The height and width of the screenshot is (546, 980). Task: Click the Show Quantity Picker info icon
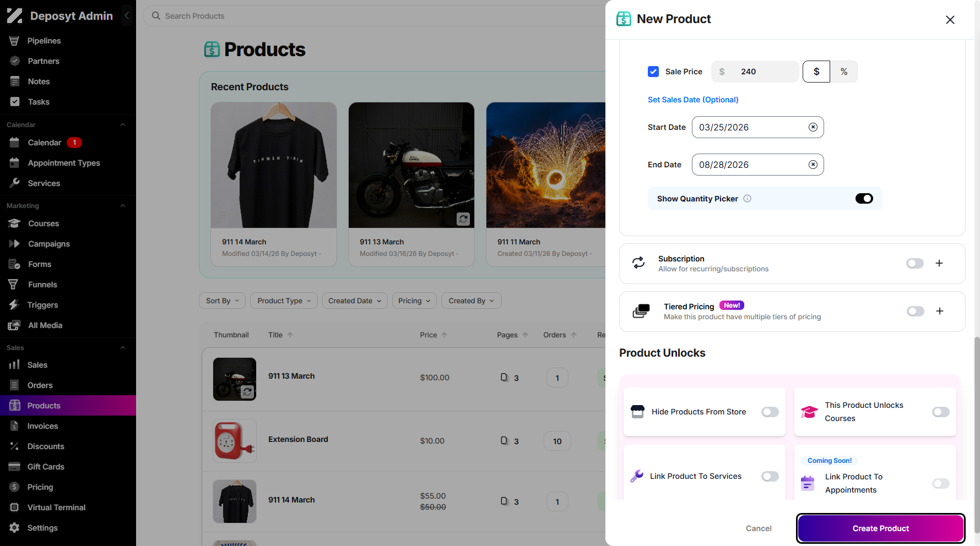748,199
